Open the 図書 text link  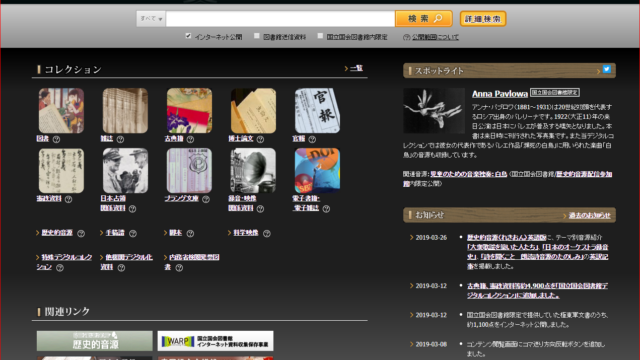tap(42, 139)
